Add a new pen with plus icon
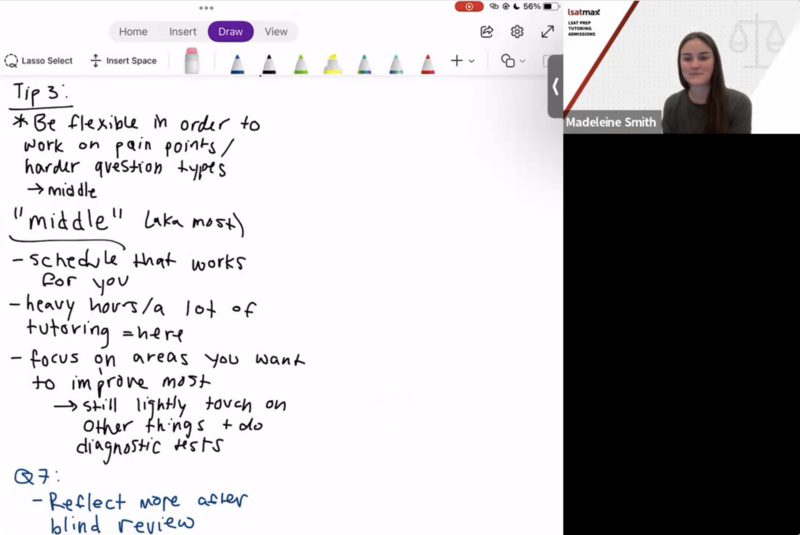This screenshot has width=800, height=535. (456, 61)
